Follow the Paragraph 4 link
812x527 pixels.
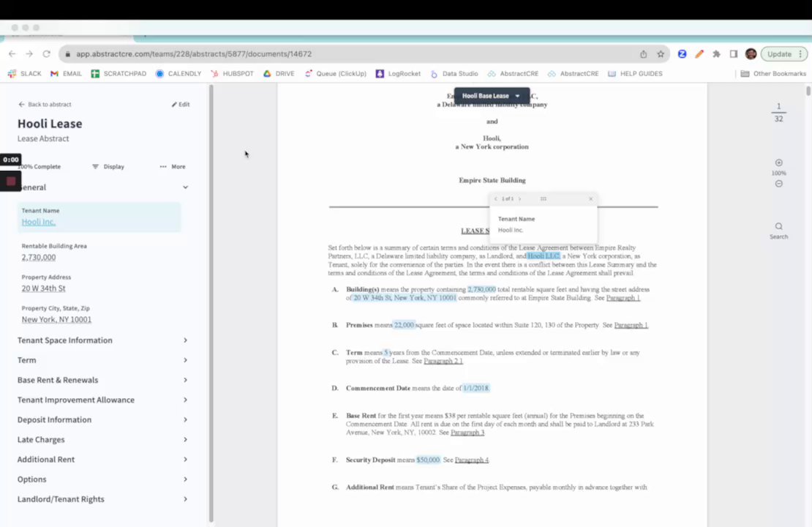coord(471,460)
